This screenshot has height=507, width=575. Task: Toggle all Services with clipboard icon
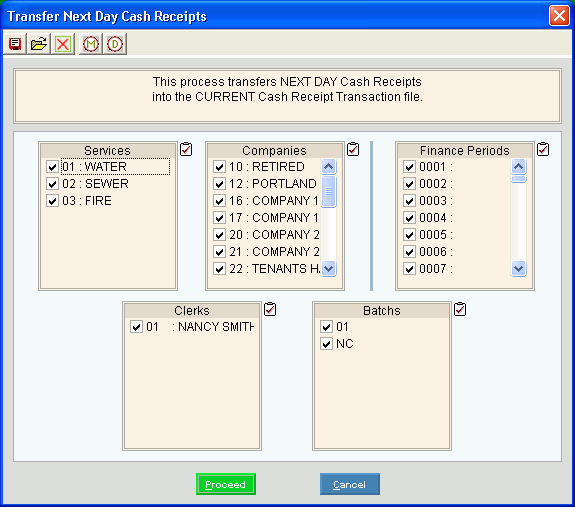click(186, 149)
